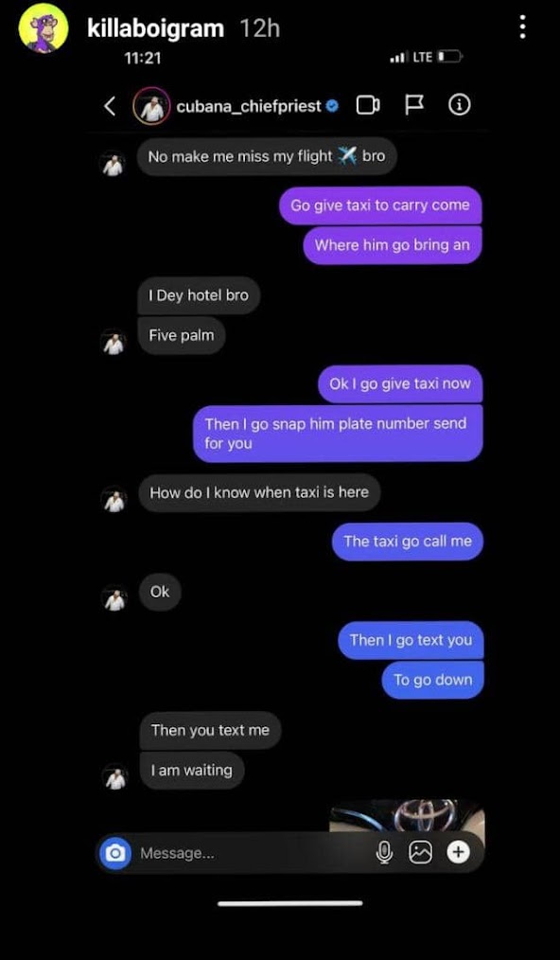Focus the Message... input field
The width and height of the screenshot is (560, 960).
251,853
